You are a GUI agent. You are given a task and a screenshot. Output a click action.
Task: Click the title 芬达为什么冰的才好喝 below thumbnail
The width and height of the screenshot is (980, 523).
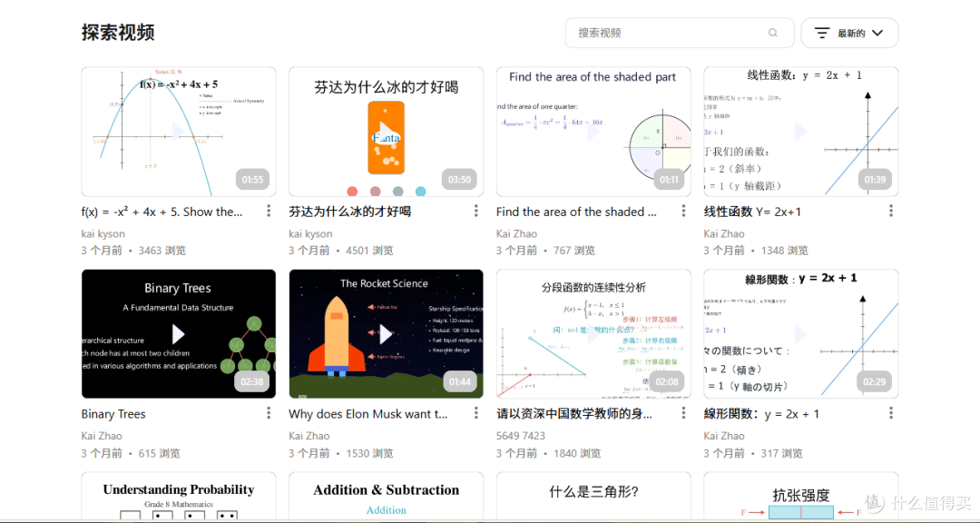pos(350,212)
